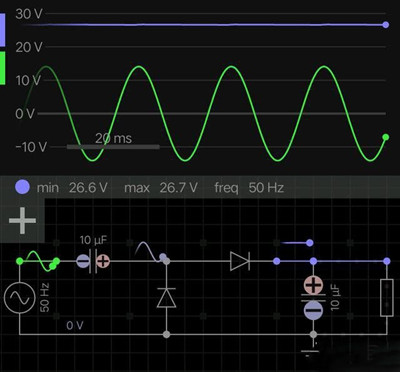Click the 0 V label on bottom wire
Image resolution: width=400 pixels, height=372 pixels.
point(75,325)
